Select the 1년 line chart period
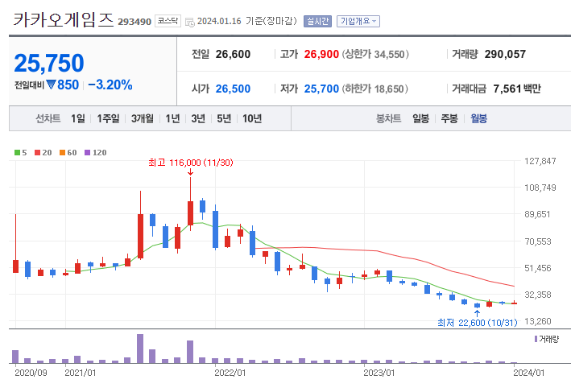 pos(172,118)
